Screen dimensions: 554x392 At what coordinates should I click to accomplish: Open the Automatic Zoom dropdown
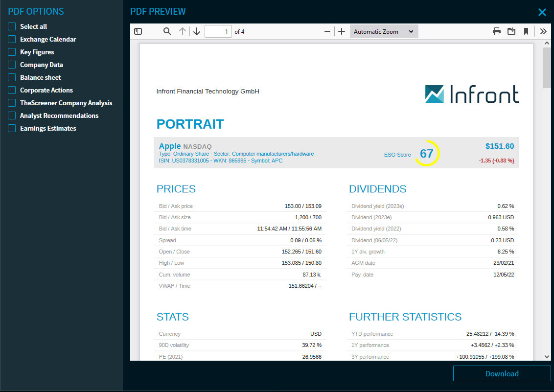(384, 31)
